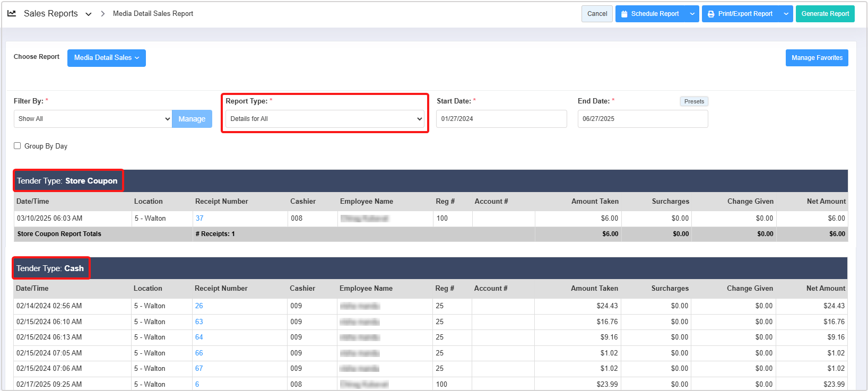Click the Media Detail Sales Report breadcrumb
868x391 pixels.
click(153, 14)
